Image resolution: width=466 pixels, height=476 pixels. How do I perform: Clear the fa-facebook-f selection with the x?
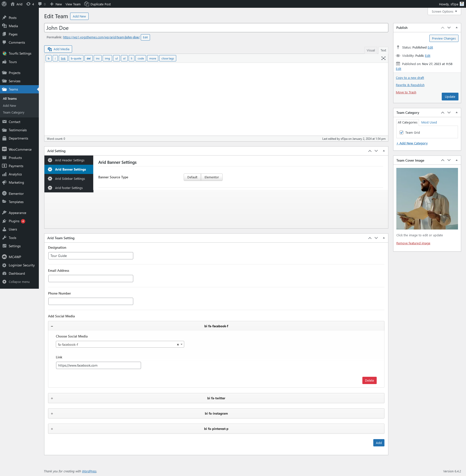coord(178,345)
